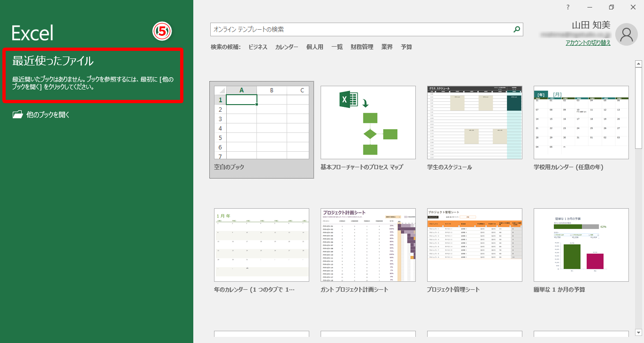Click the 検索の候補: label
This screenshot has width=644, height=343.
[226, 47]
